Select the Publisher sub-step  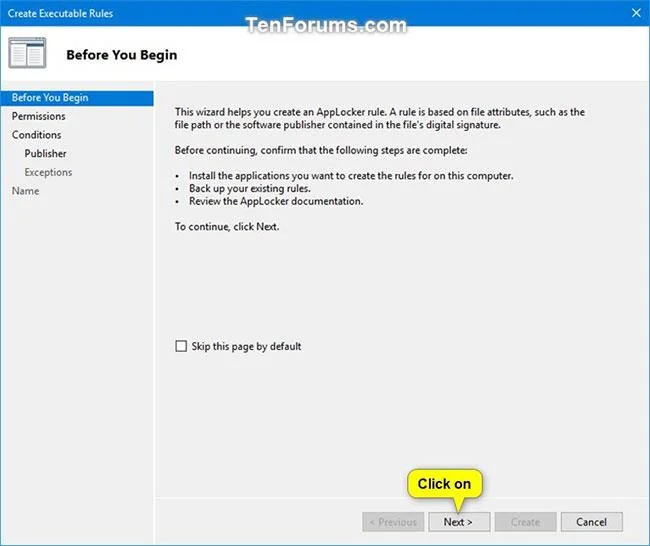pyautogui.click(x=45, y=154)
